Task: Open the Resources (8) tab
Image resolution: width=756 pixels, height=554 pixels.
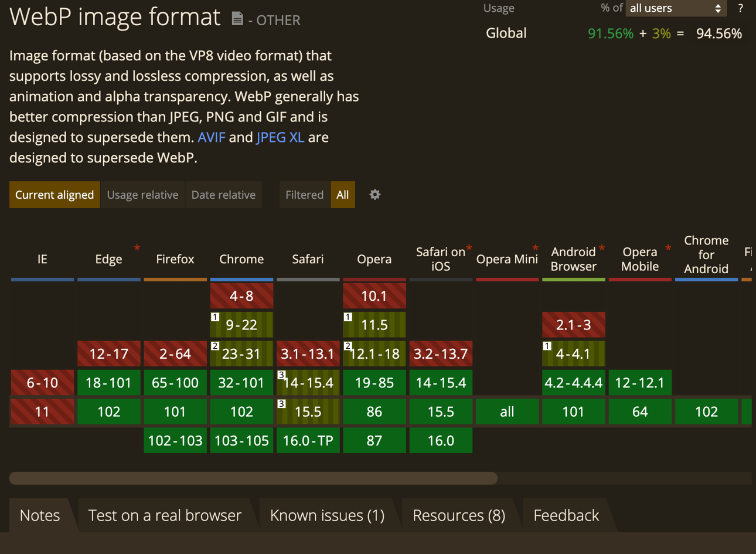Action: point(459,515)
